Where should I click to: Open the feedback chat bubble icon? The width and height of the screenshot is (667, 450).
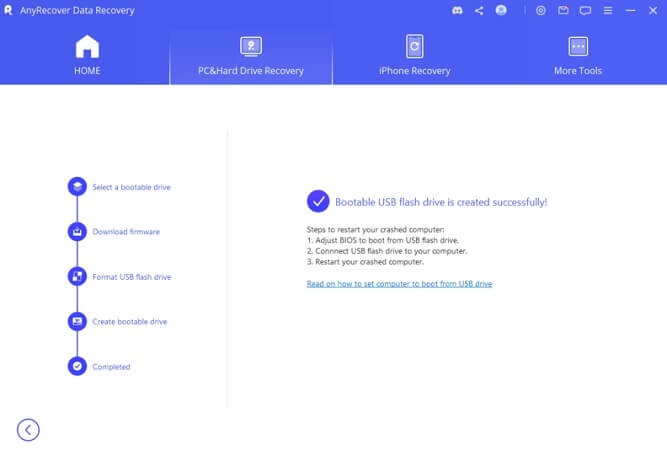pos(585,11)
